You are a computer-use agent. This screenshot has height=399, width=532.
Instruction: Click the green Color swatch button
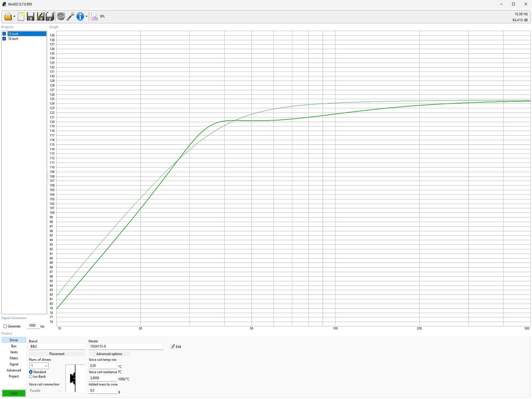coord(14,393)
